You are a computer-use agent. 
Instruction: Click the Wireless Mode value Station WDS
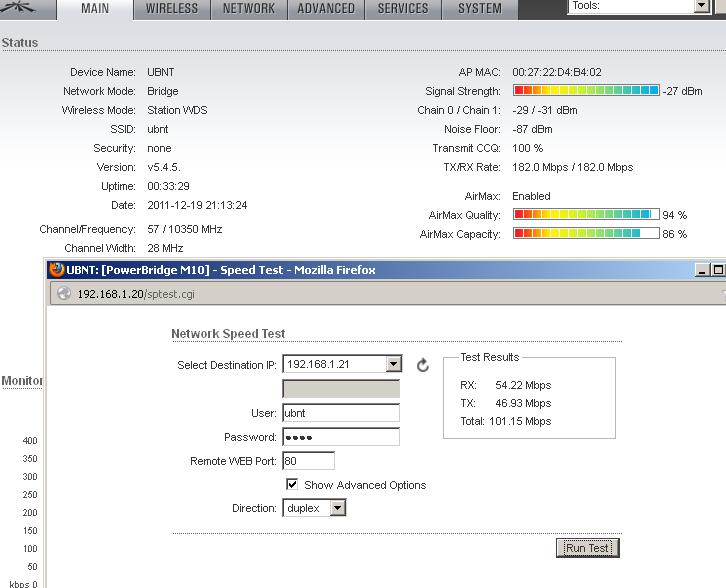177,110
